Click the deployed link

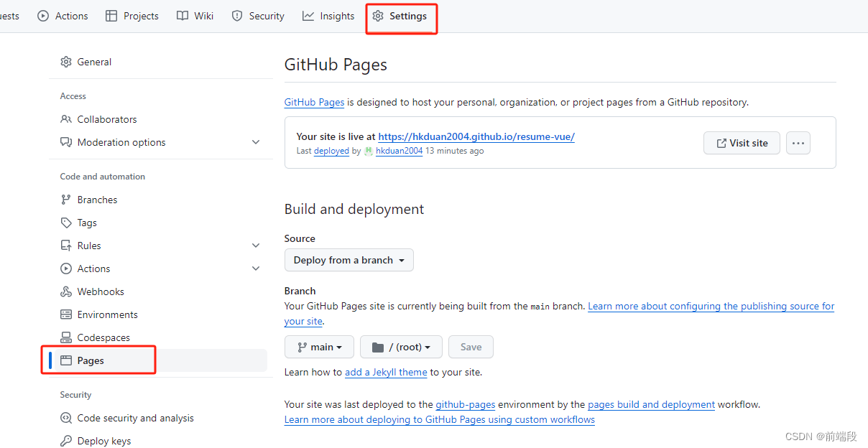coord(331,151)
